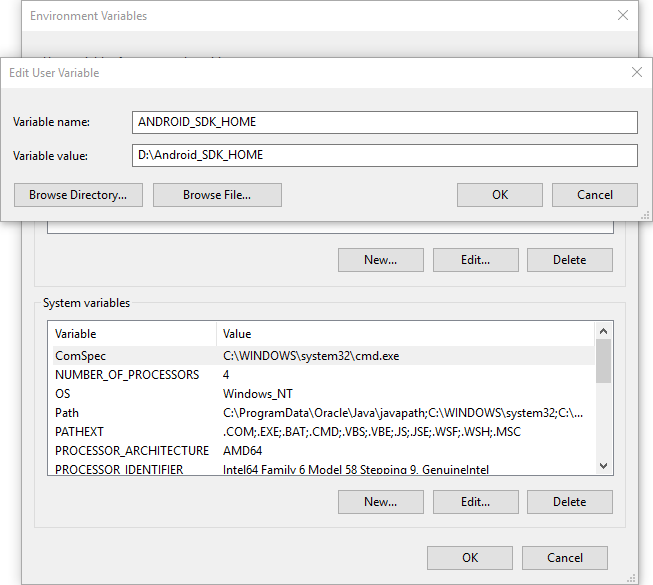Cancel the Edit User Variable dialog
The width and height of the screenshot is (653, 585).
point(595,195)
